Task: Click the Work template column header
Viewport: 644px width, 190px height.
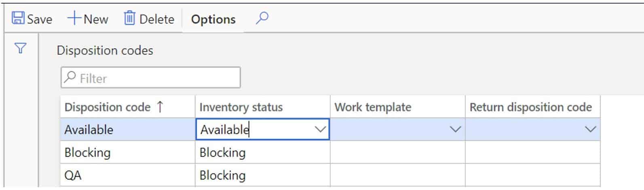Action: [x=373, y=107]
